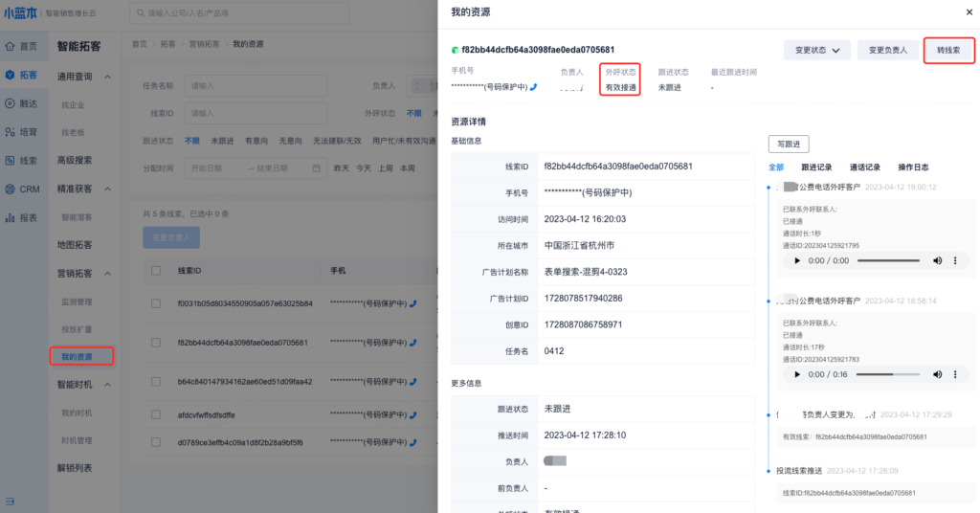This screenshot has width=980, height=513.
Task: Click the second recording's progress slider
Action: coord(888,375)
